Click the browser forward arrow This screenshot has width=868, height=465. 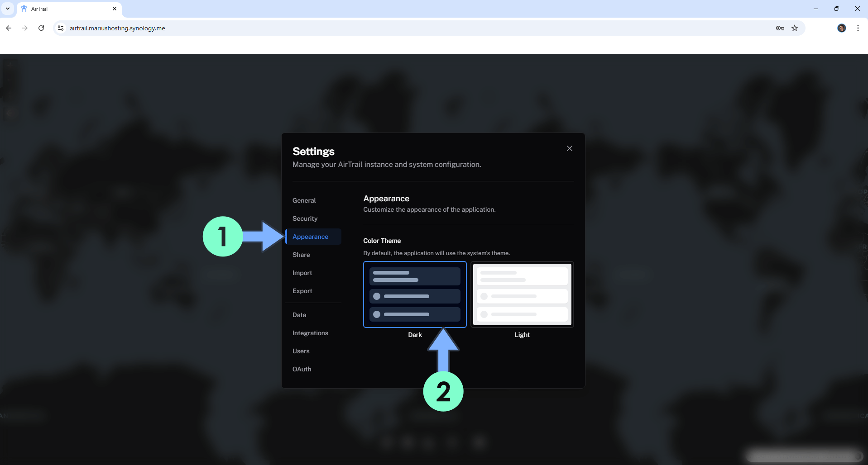tap(25, 28)
